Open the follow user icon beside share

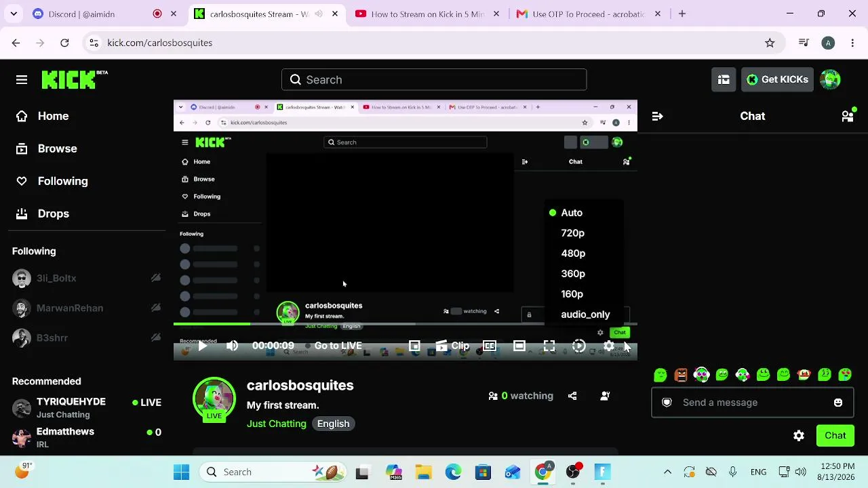(605, 396)
